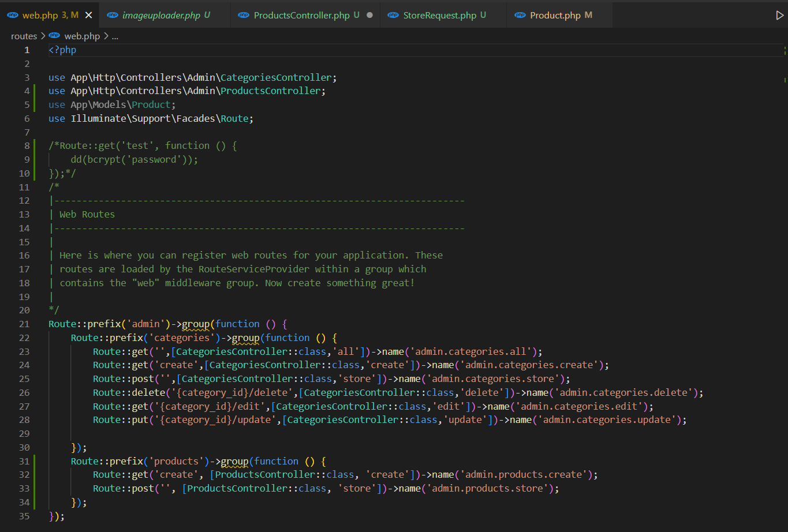Click the 'products' prefix string on line 31

point(176,461)
